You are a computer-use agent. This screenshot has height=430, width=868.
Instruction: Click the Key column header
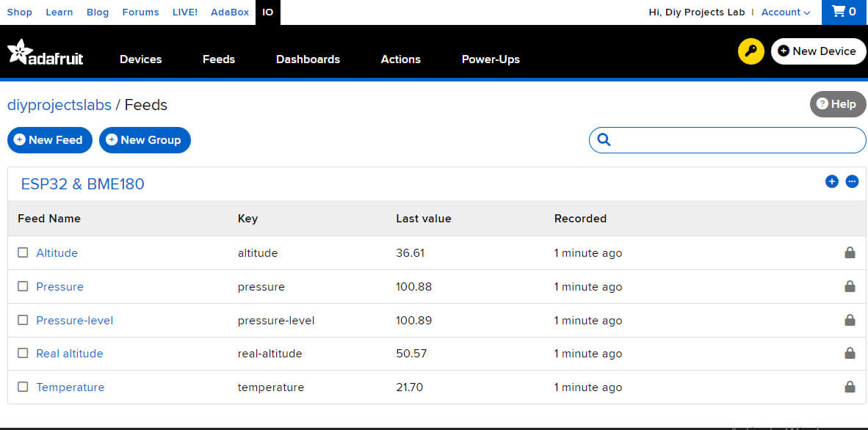tap(247, 219)
